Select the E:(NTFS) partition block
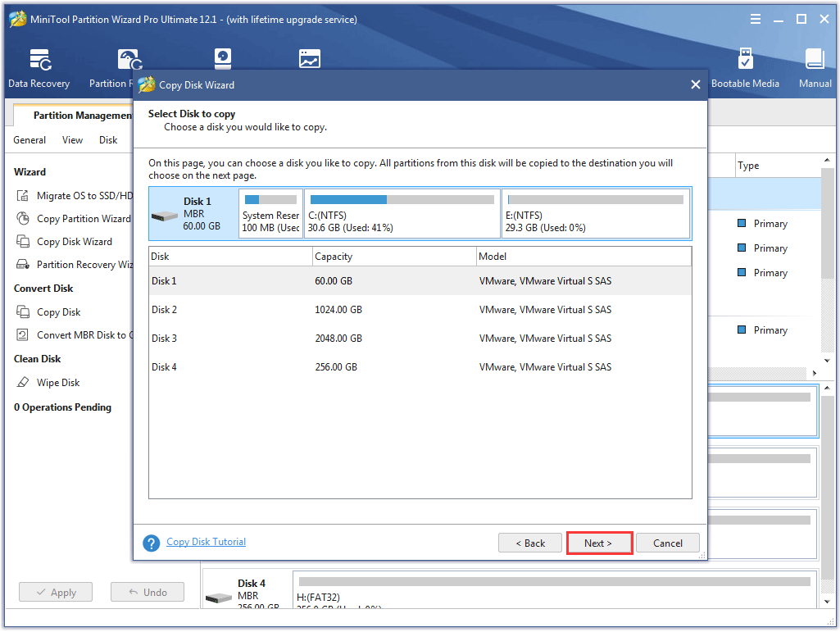Screen dimensions: 840x632 click(x=596, y=213)
